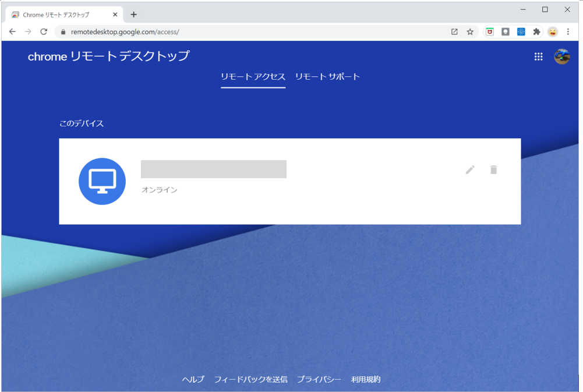Select the Chrome リモート デスクトップ browser tab
Viewport: 583px width, 392px height.
[63, 15]
